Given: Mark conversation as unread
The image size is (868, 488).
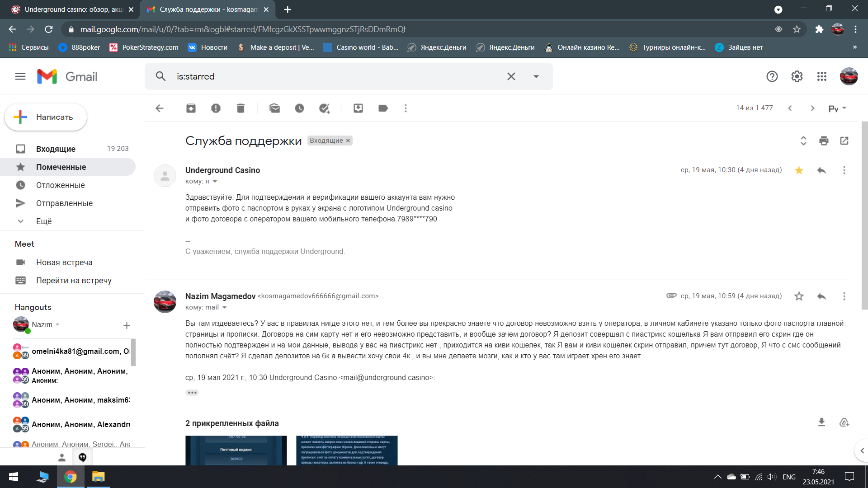Looking at the screenshot, I should (x=274, y=108).
